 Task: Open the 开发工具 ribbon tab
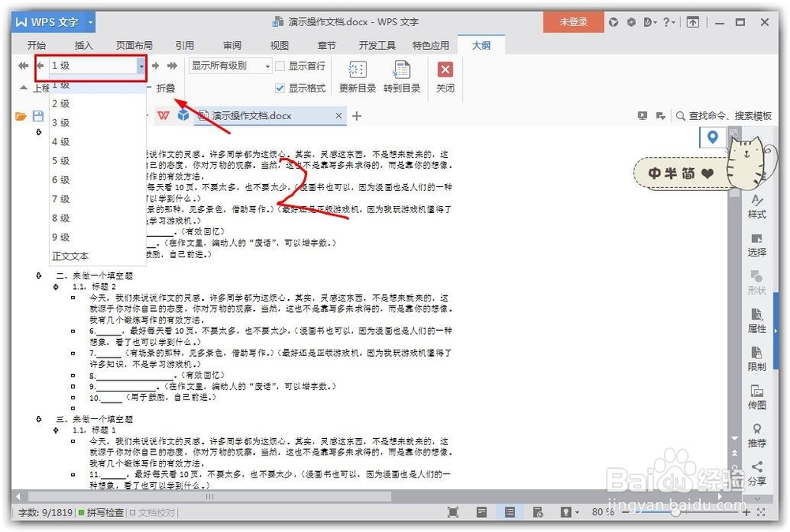[x=377, y=45]
